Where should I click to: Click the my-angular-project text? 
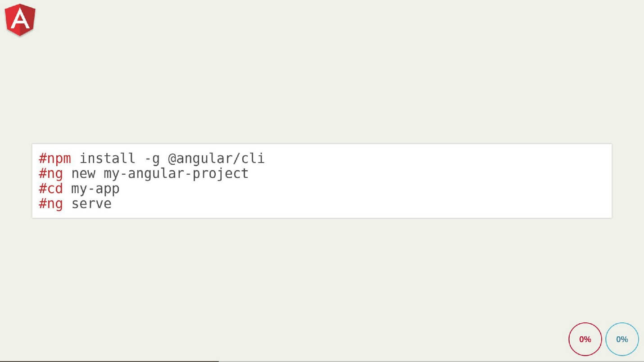click(176, 173)
